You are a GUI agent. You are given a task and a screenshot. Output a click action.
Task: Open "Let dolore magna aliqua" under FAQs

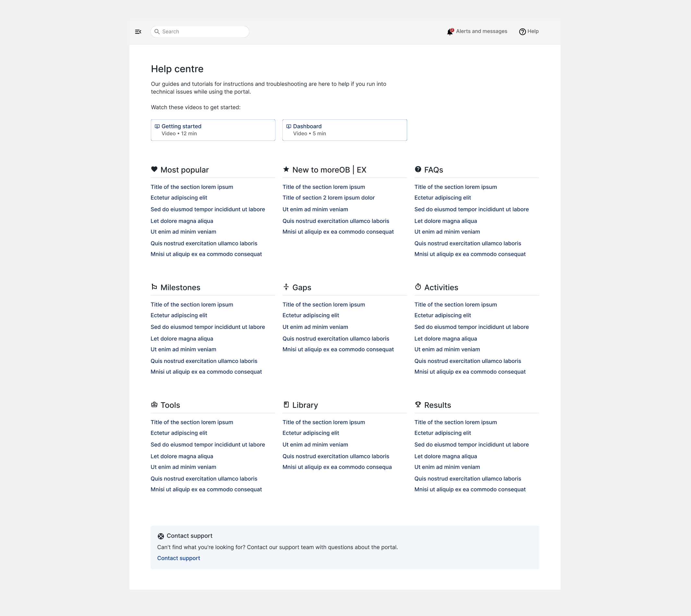click(x=445, y=221)
